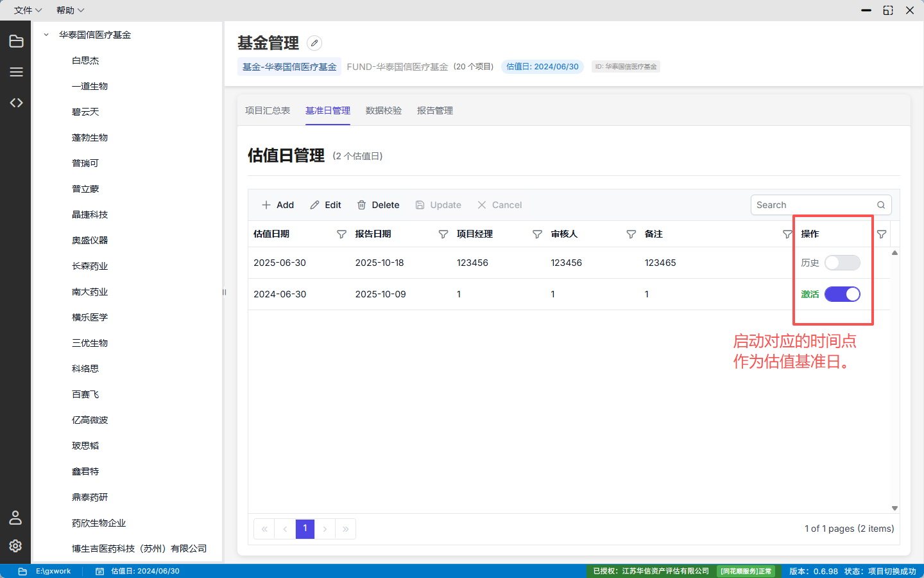Select 长森药业 in the project tree

(x=90, y=266)
